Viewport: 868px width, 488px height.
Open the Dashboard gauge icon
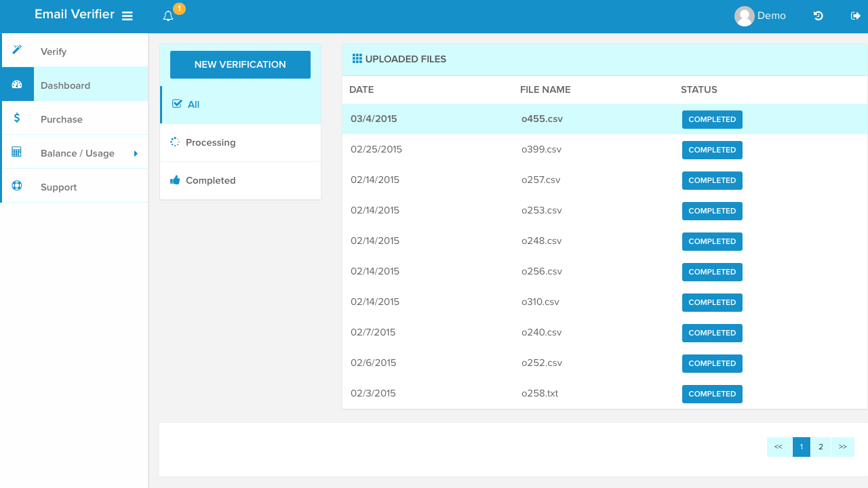pos(16,83)
